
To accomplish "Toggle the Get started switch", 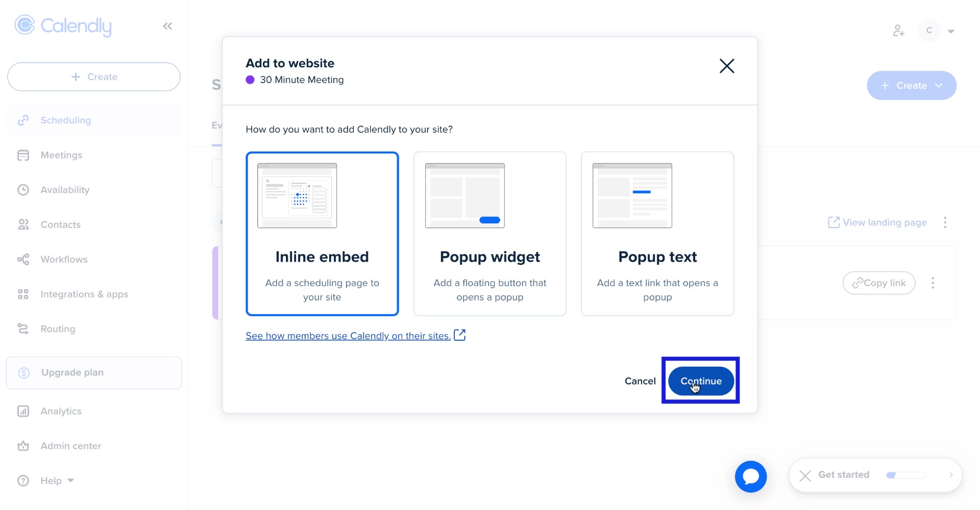I will point(905,475).
